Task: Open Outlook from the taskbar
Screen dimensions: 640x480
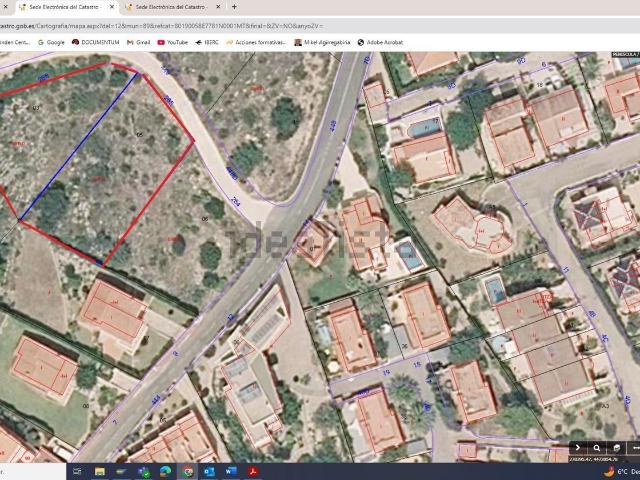Action: click(x=209, y=471)
